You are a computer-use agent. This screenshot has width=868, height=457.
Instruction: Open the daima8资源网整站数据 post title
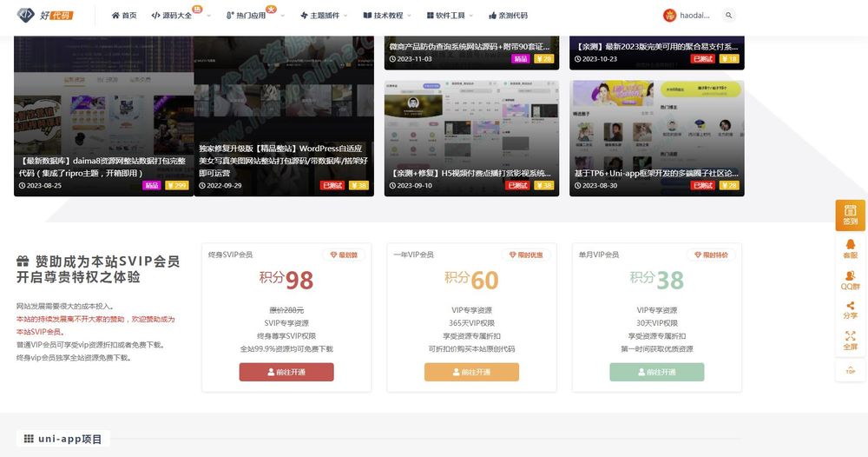(x=103, y=167)
